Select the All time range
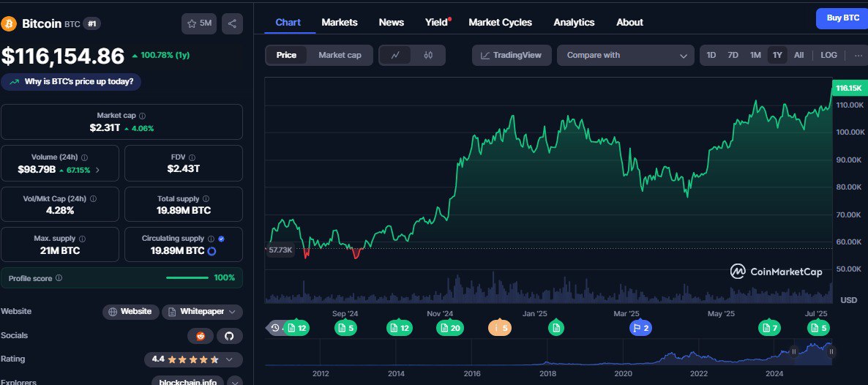This screenshot has height=385, width=868. point(798,55)
